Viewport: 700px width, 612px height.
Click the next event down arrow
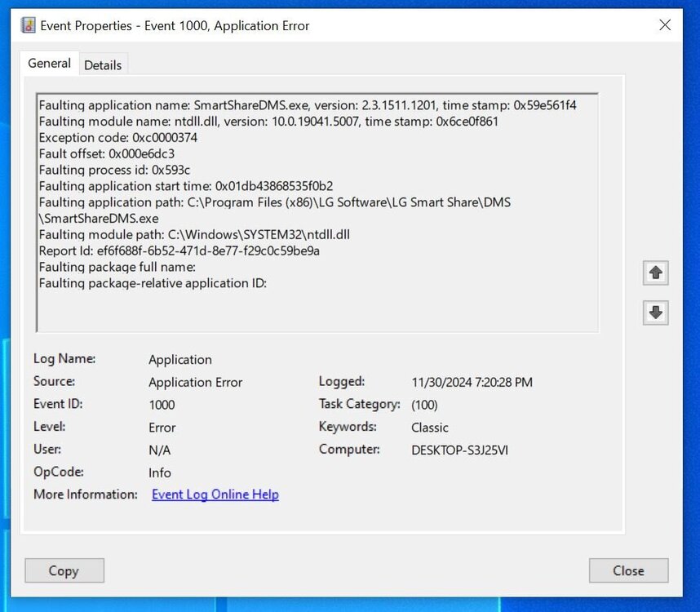point(655,313)
